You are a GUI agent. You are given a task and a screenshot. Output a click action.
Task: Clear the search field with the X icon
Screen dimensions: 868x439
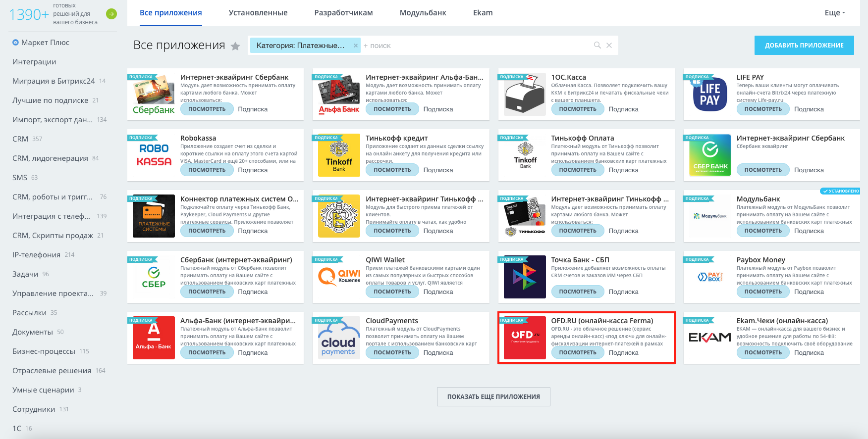(609, 45)
